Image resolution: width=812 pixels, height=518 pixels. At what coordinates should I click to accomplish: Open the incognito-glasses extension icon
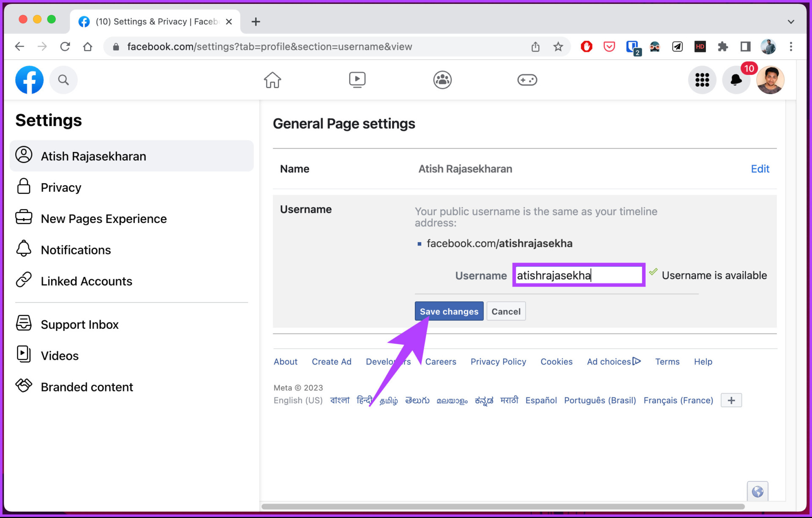click(655, 47)
